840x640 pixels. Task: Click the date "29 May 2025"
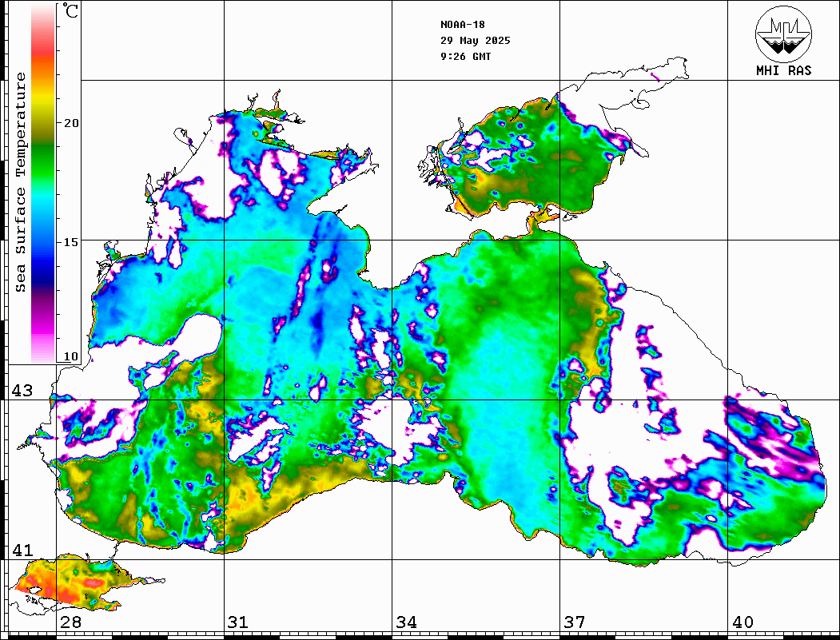click(476, 41)
